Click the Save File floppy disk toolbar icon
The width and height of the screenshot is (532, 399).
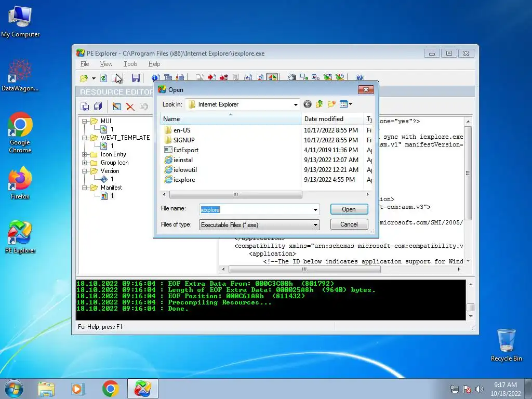coord(136,78)
